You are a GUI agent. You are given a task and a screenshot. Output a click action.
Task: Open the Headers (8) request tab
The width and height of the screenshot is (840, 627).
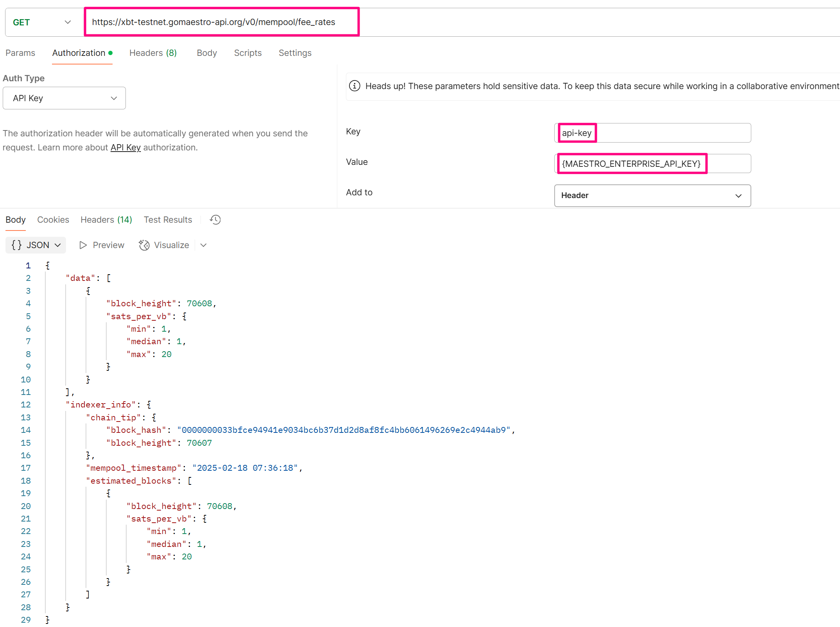tap(153, 53)
